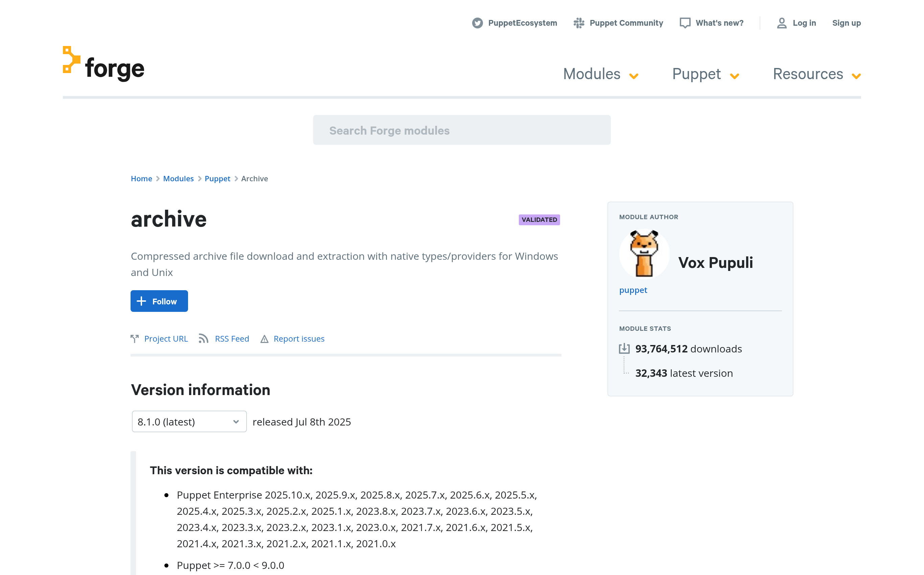Click the Version information heading

pyautogui.click(x=200, y=390)
